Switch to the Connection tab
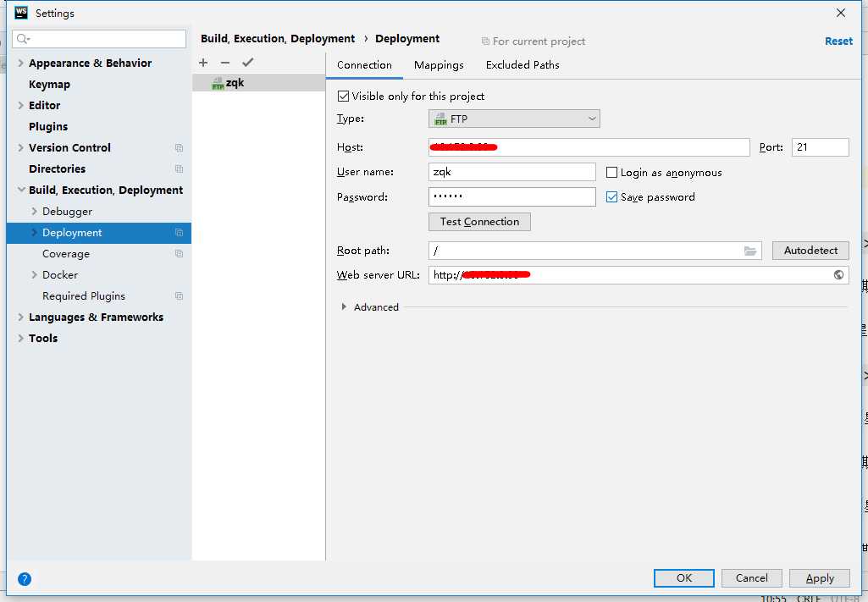 364,65
